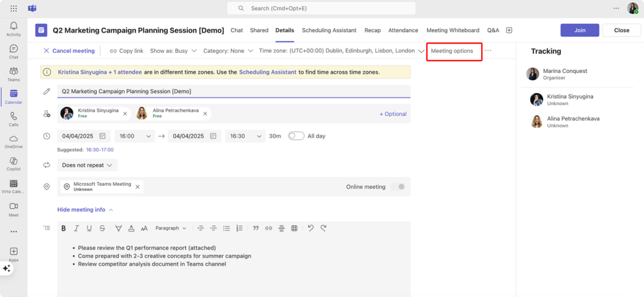644x297 pixels.
Task: Open the start time 16:00 dropdown
Action: 135,136
